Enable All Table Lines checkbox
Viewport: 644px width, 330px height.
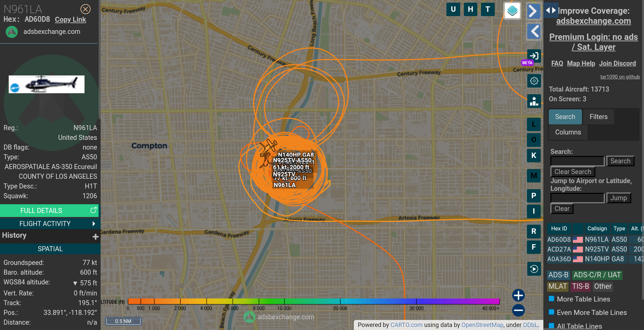(551, 325)
